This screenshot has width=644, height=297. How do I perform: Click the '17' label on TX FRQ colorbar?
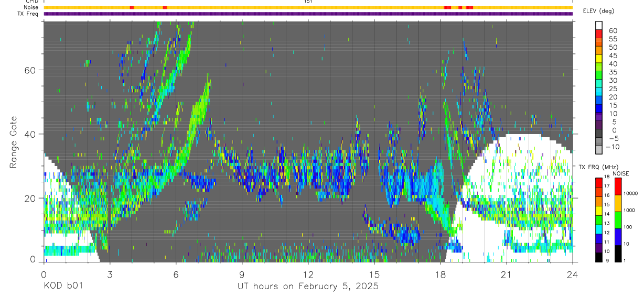(x=608, y=186)
